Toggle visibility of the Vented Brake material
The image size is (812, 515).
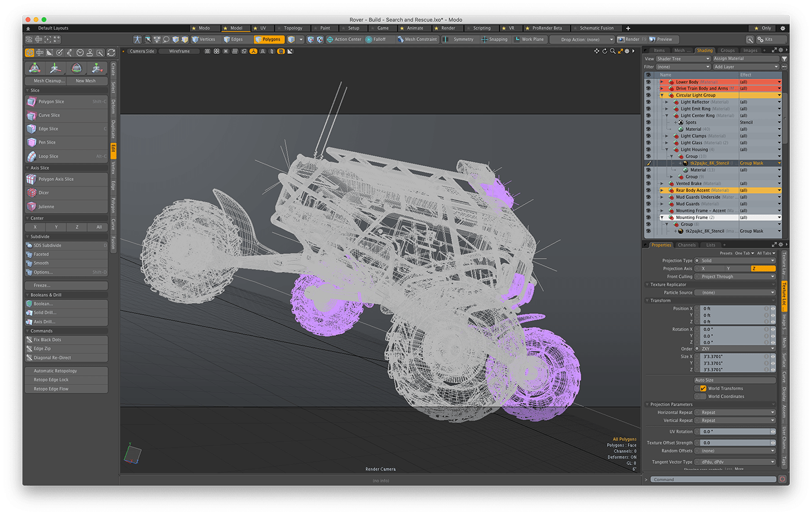(x=648, y=183)
